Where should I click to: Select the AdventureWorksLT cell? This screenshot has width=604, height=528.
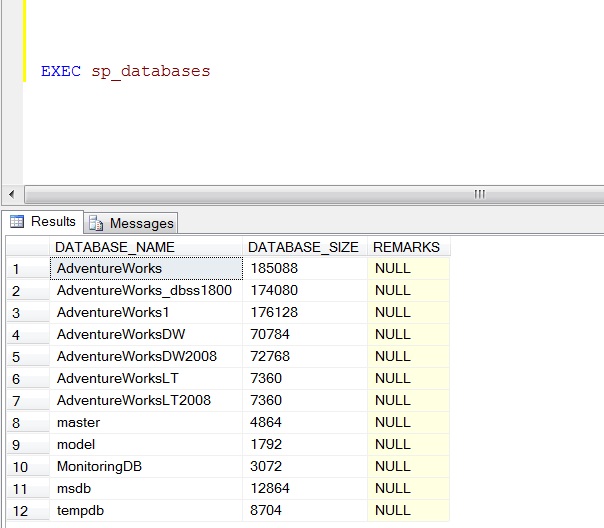[146, 378]
